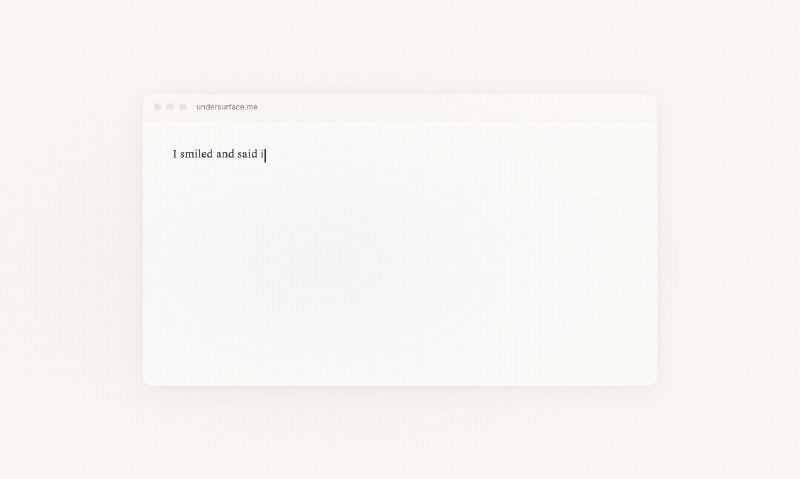
Task: Click the letter "d" ending "smiled"
Action: pos(210,154)
